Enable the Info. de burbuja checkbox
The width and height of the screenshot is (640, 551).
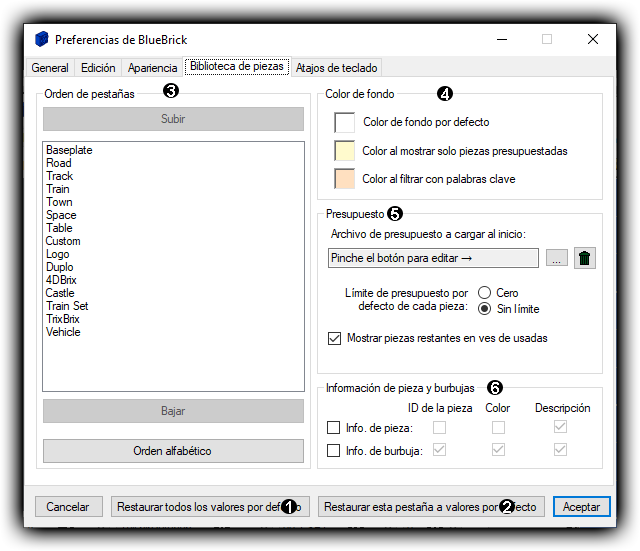coord(333,451)
